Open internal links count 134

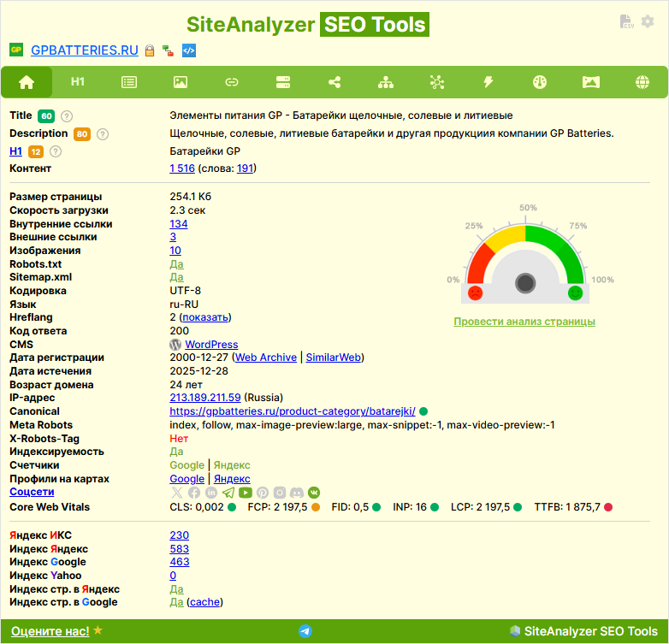[178, 224]
